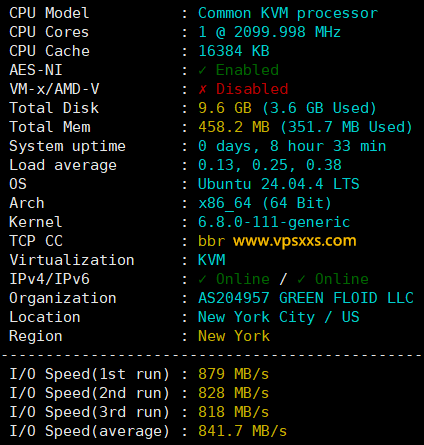
Task: Select the green 'Enabled' status text
Action: point(247,70)
